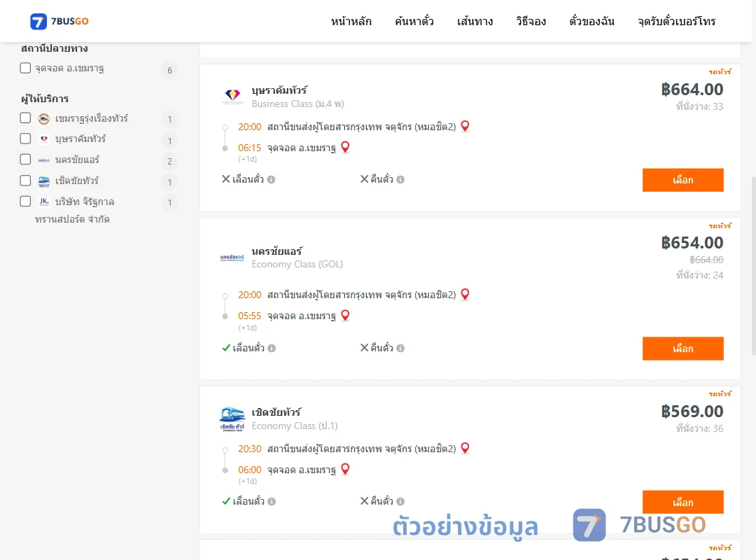This screenshot has height=560, width=756.
Task: Click ที่นั่งว่าง: 24 seats text
Action: pos(699,275)
